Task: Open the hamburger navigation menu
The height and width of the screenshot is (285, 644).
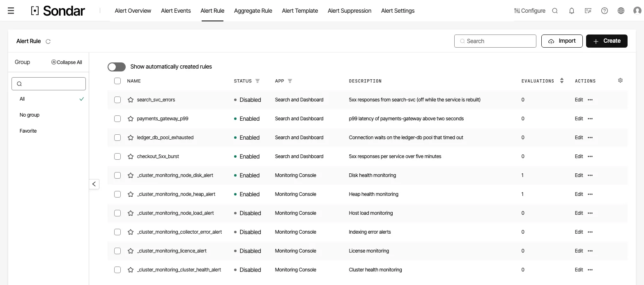Action: click(x=11, y=11)
